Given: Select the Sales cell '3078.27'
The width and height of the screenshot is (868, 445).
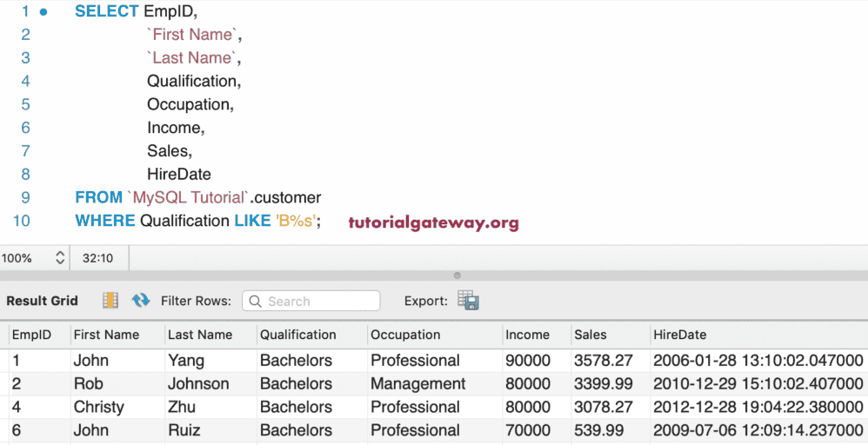Looking at the screenshot, I should pyautogui.click(x=604, y=407).
